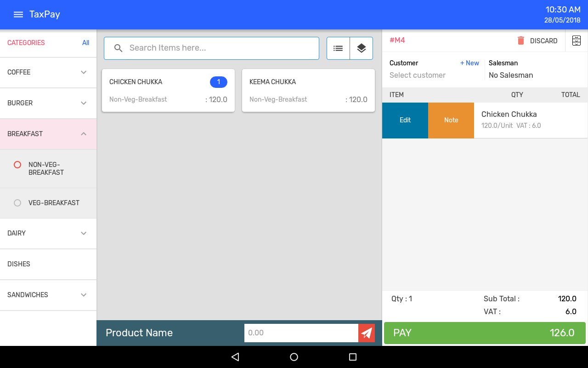The width and height of the screenshot is (588, 368).
Task: Select Veg-Breakfast radio option
Action: click(17, 203)
